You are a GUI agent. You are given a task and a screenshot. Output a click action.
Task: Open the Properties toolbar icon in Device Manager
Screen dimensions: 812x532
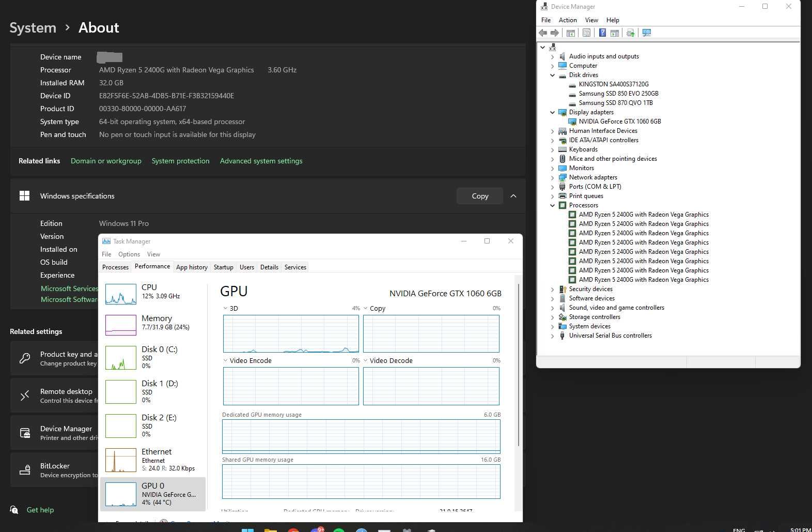(x=586, y=33)
